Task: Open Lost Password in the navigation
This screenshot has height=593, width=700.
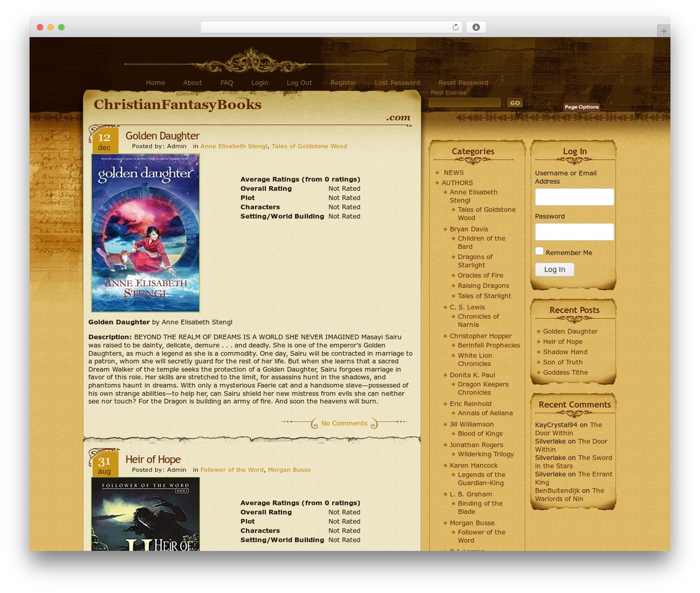Action: (398, 83)
